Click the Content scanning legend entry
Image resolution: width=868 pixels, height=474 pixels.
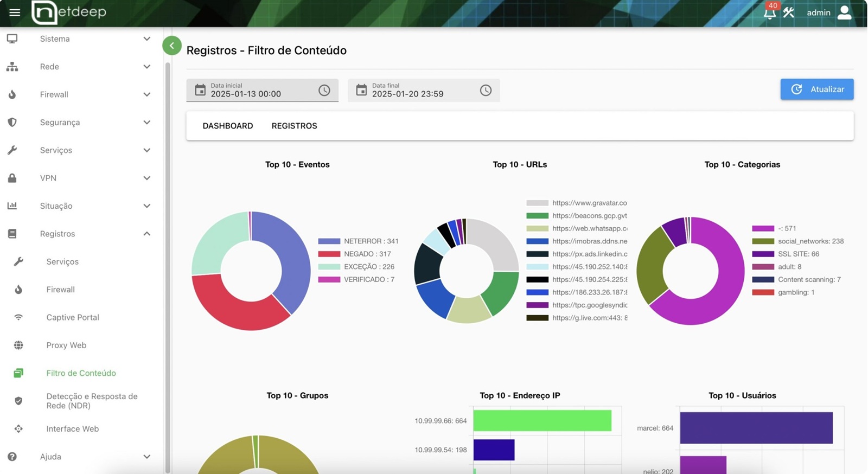click(796, 279)
